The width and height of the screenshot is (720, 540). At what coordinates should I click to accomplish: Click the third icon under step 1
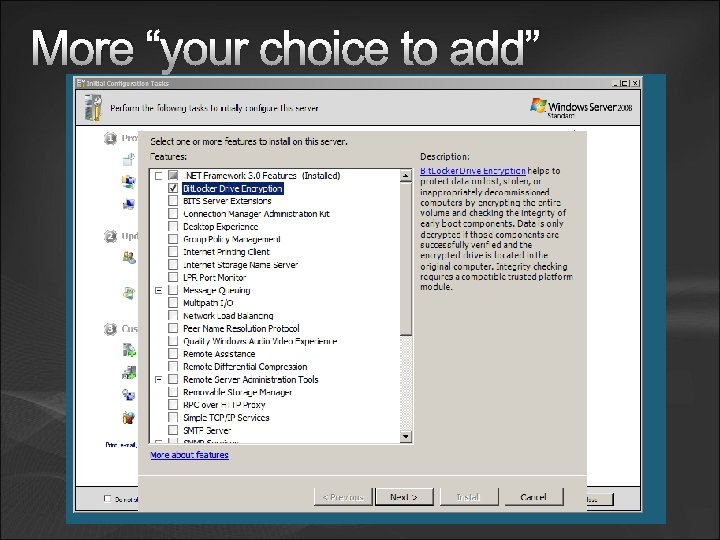[129, 203]
